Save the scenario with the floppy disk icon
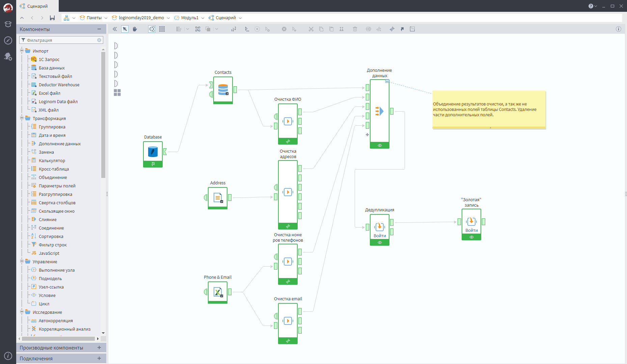Image resolution: width=627 pixels, height=364 pixels. pos(52,18)
